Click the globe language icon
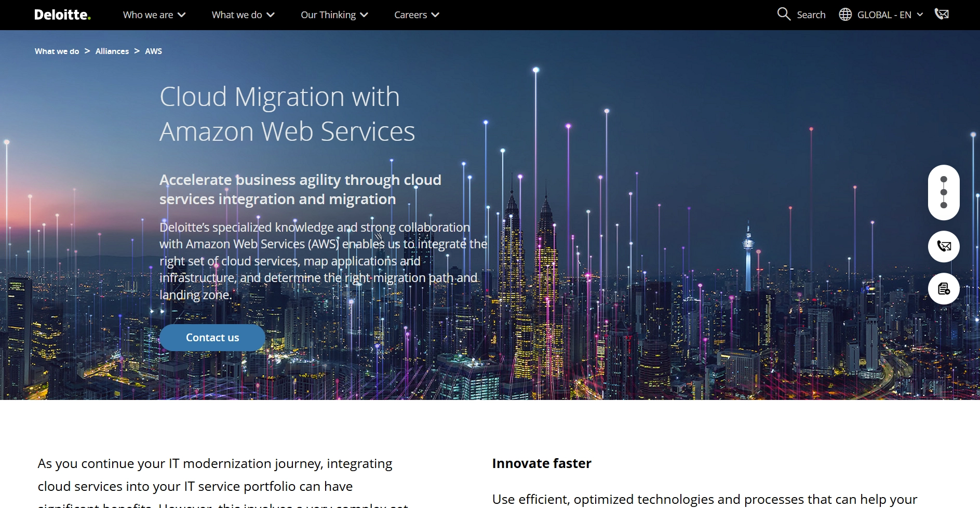This screenshot has height=508, width=980. tap(845, 15)
